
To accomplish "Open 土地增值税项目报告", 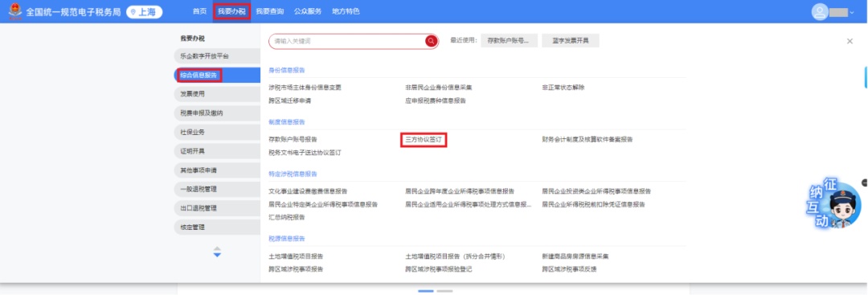I will [296, 256].
